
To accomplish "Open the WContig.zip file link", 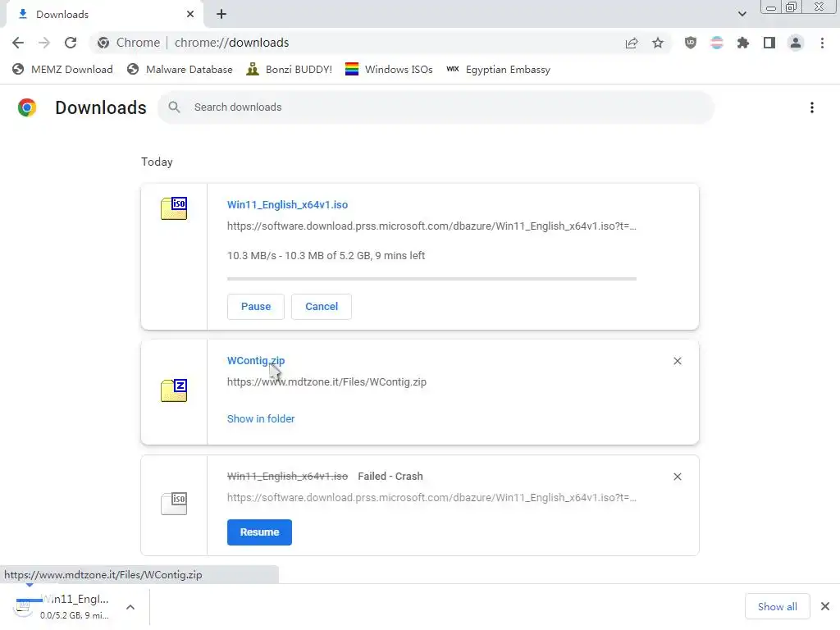I will (256, 361).
